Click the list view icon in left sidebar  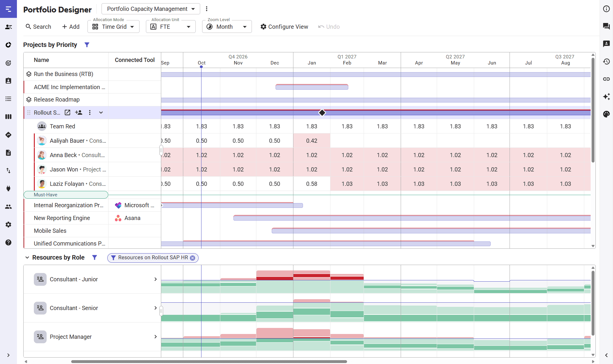click(x=8, y=99)
